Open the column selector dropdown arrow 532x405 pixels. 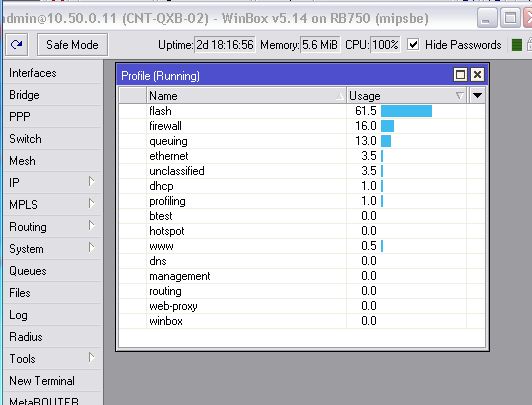[477, 96]
